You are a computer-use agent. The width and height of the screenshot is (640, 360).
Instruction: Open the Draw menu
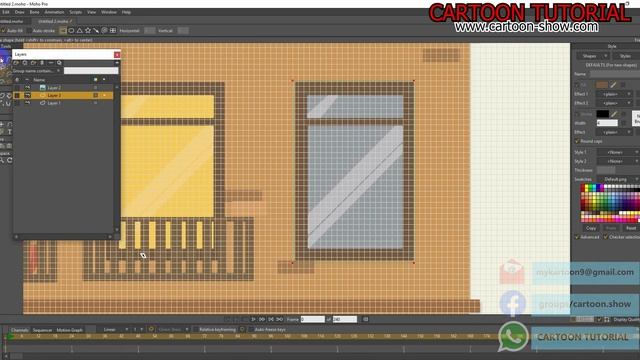click(x=19, y=12)
